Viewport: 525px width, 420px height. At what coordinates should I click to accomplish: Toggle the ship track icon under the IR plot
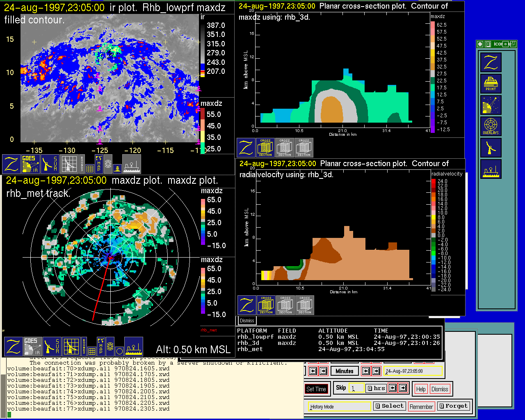(x=132, y=164)
